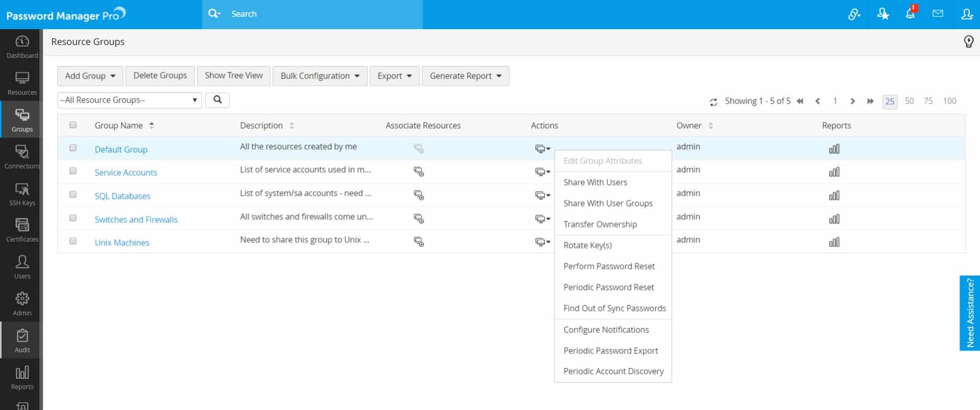980x410 pixels.
Task: Go to the last page arrow
Action: point(870,101)
